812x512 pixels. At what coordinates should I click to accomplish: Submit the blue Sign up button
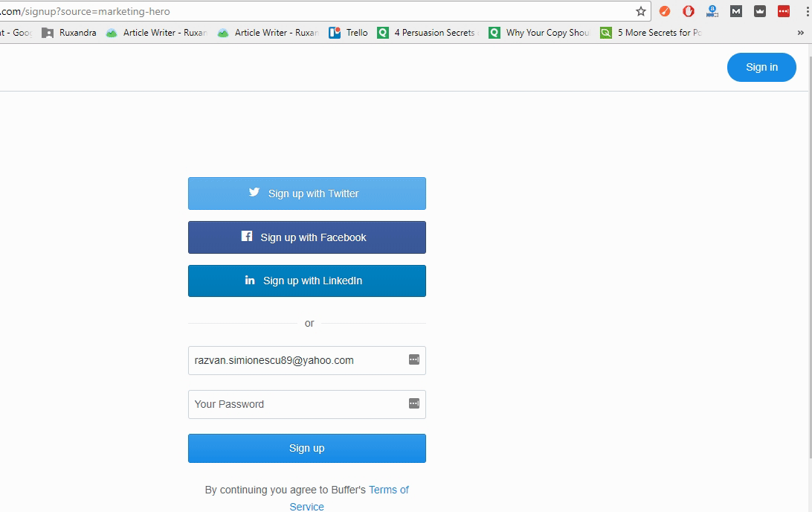(x=306, y=448)
